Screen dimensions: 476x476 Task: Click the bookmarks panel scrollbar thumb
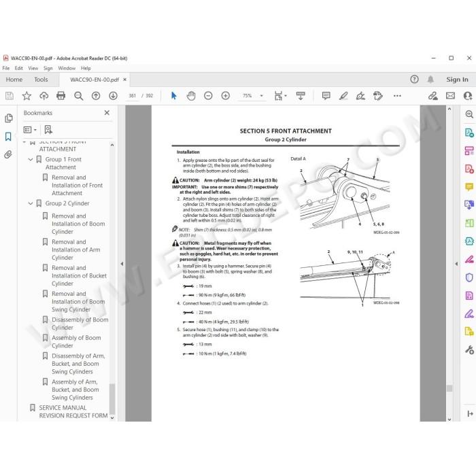(x=112, y=398)
